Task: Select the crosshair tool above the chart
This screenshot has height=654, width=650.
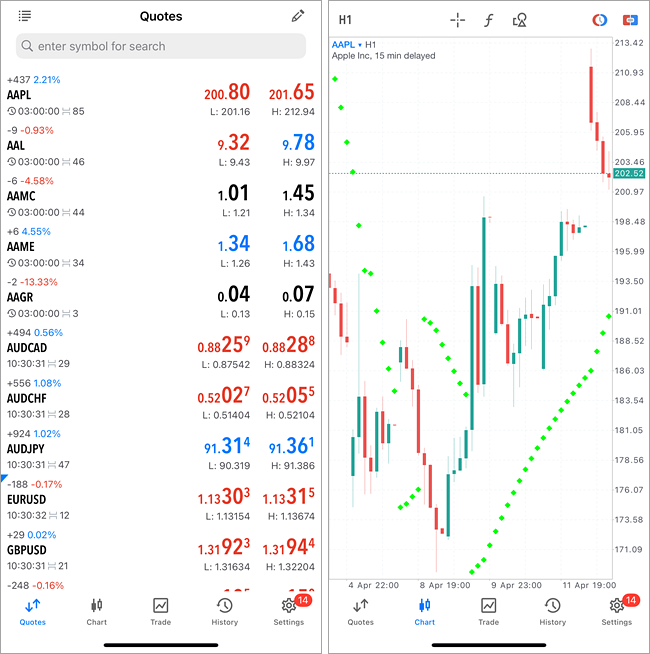Action: [457, 20]
